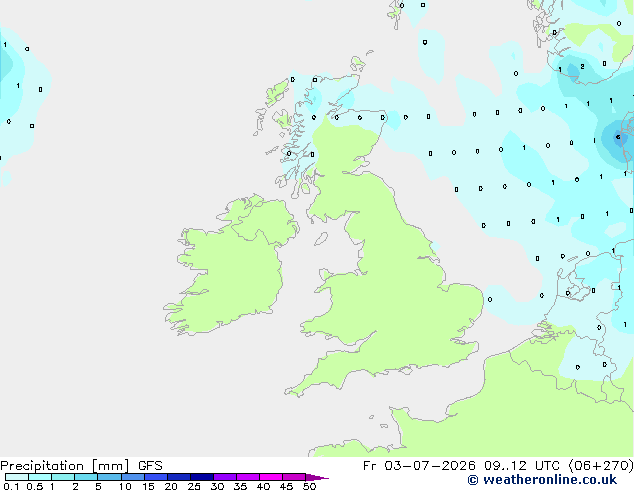Select the 25–30 mm legend swatch
This screenshot has width=634, height=490.
[x=202, y=477]
